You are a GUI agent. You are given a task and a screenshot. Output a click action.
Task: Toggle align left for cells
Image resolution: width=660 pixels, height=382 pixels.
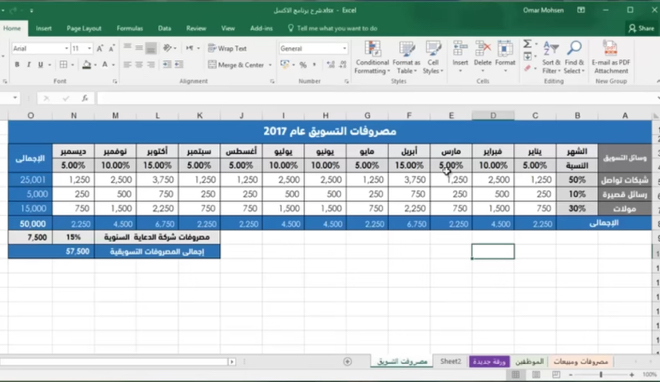pyautogui.click(x=127, y=65)
